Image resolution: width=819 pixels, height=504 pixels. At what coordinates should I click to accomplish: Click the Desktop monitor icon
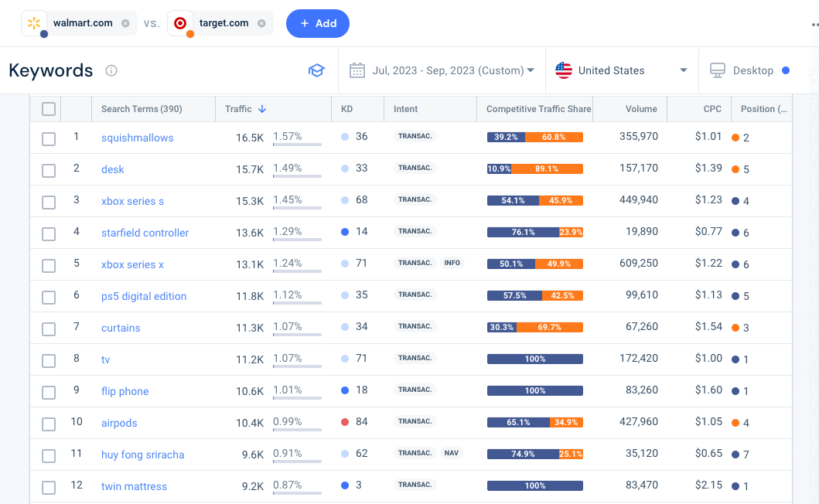(x=718, y=70)
